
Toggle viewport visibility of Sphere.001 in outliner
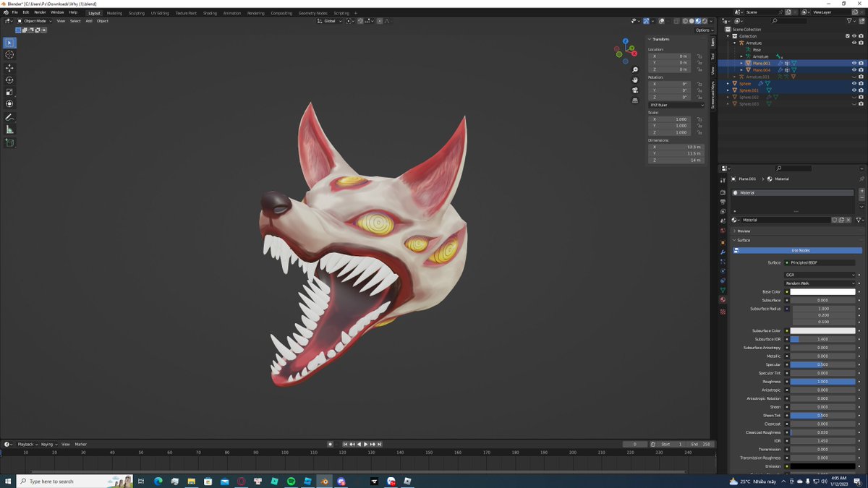pyautogui.click(x=854, y=90)
